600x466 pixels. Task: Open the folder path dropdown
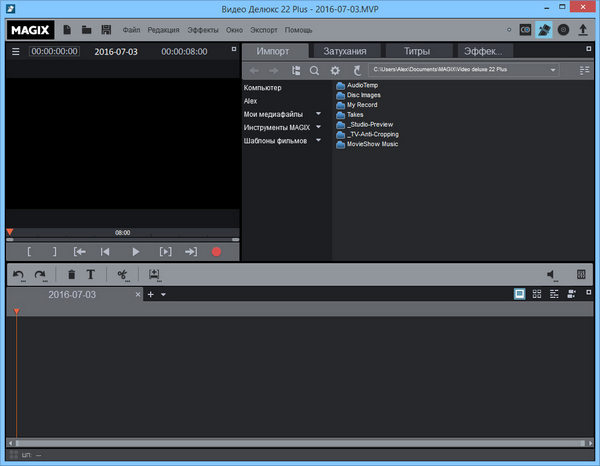[x=552, y=70]
